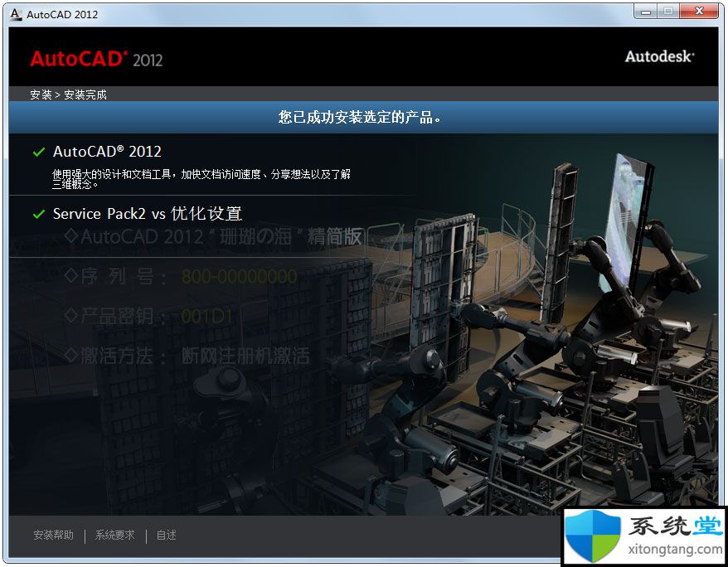
Task: Click the green checkmark beside AutoCAD® 2012
Action: point(39,152)
